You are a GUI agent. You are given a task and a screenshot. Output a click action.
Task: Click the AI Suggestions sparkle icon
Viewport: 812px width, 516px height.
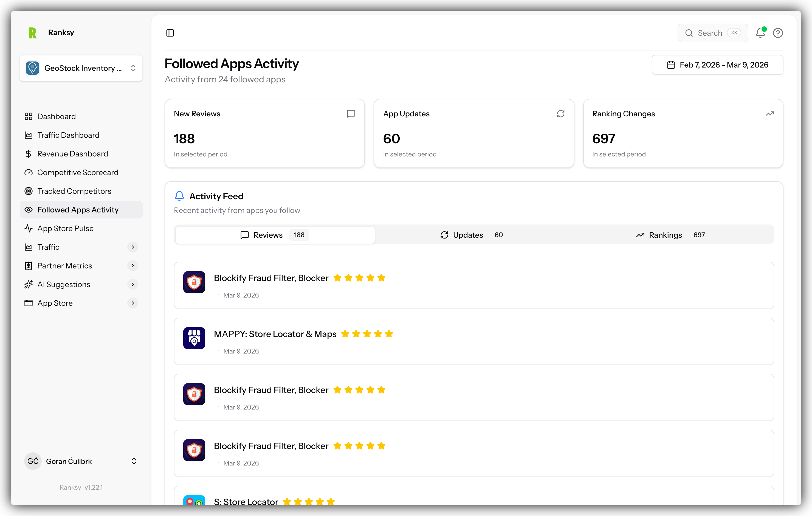click(28, 285)
